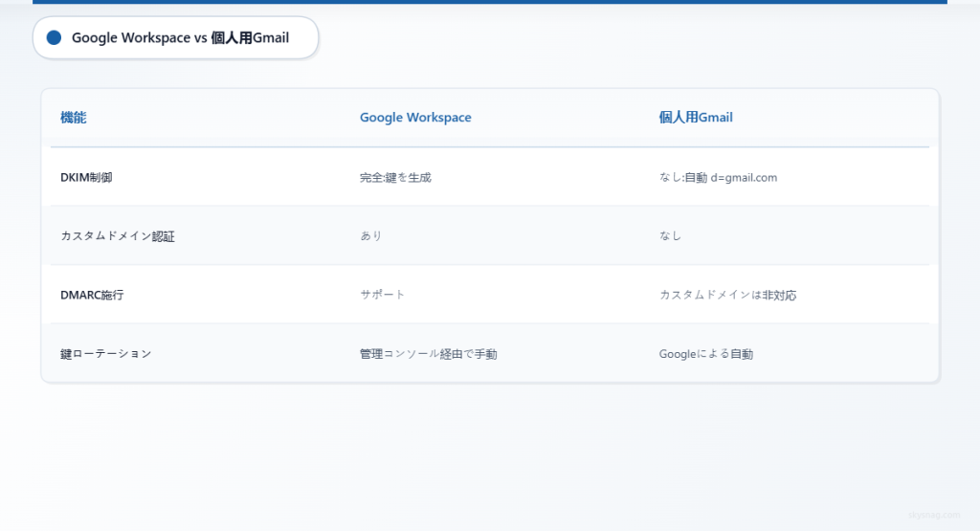Click the 個人用Gmail column header
The image size is (980, 531).
(x=695, y=118)
